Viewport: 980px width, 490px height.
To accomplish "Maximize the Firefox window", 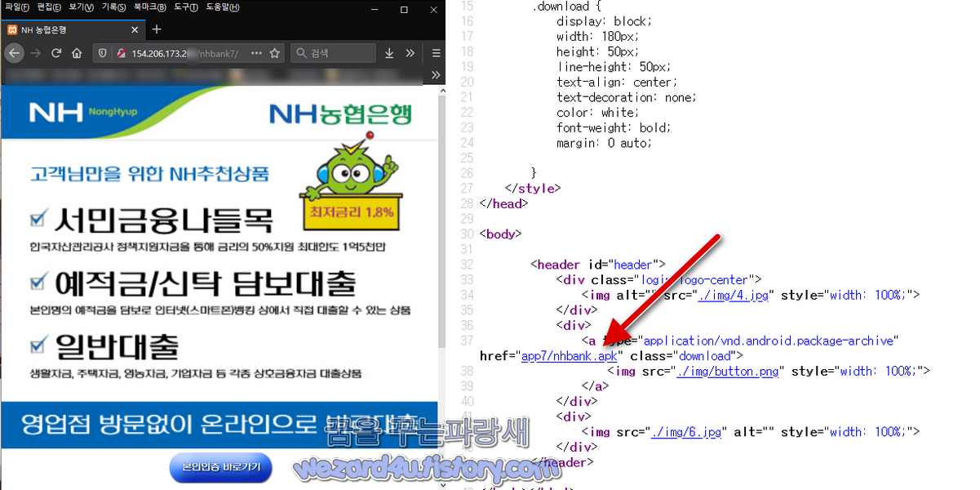I will click(404, 9).
